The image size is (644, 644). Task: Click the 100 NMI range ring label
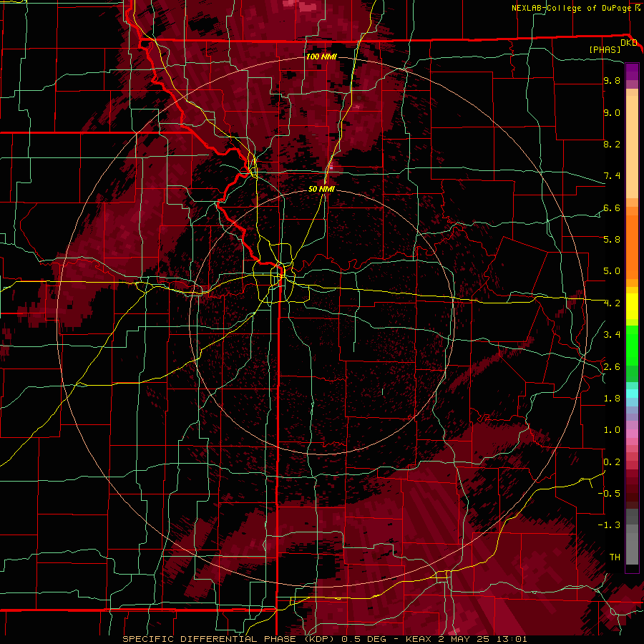click(321, 57)
